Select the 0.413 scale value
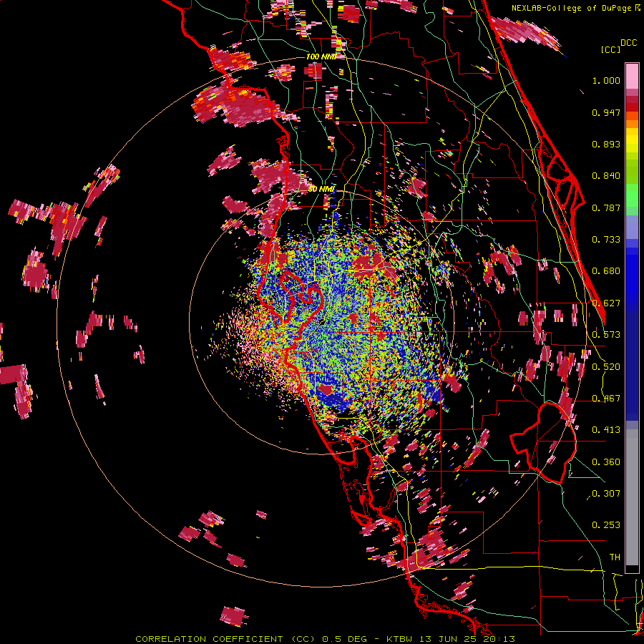644x644 pixels. [x=606, y=430]
